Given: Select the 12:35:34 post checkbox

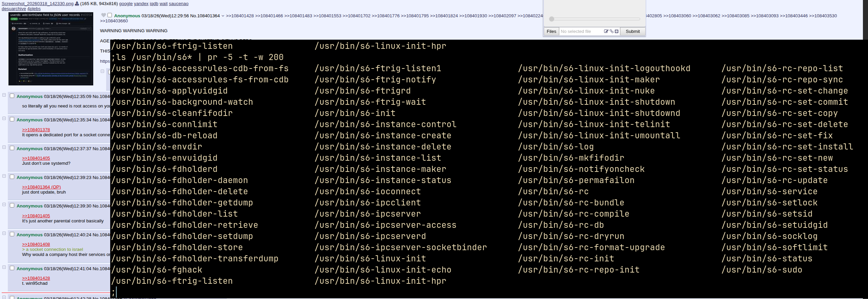Looking at the screenshot, I should [x=12, y=119].
